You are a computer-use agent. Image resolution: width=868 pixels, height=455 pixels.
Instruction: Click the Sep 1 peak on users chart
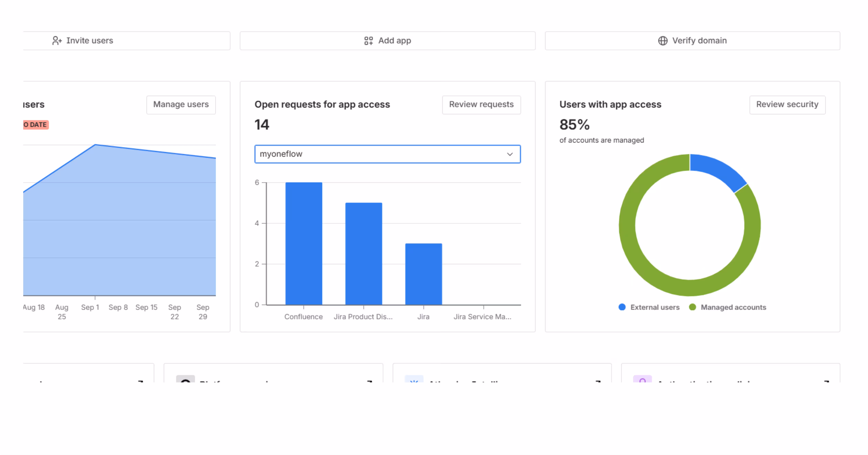pos(95,145)
